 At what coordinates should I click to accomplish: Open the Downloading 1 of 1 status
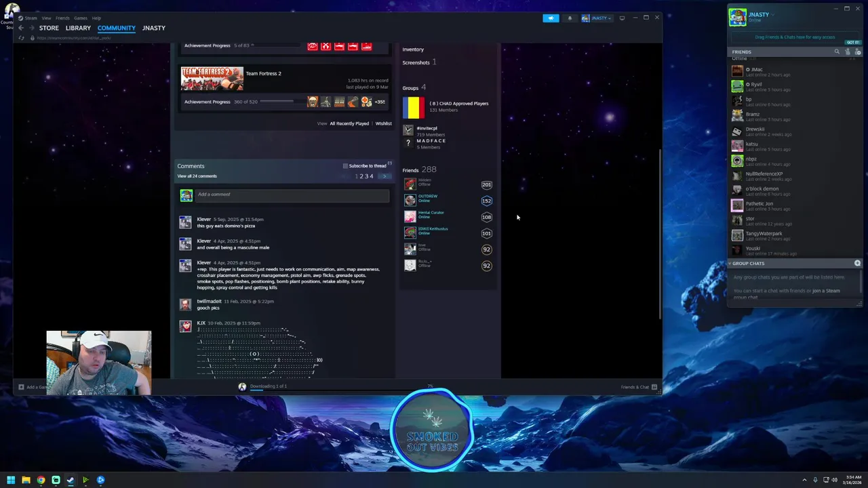pos(269,386)
